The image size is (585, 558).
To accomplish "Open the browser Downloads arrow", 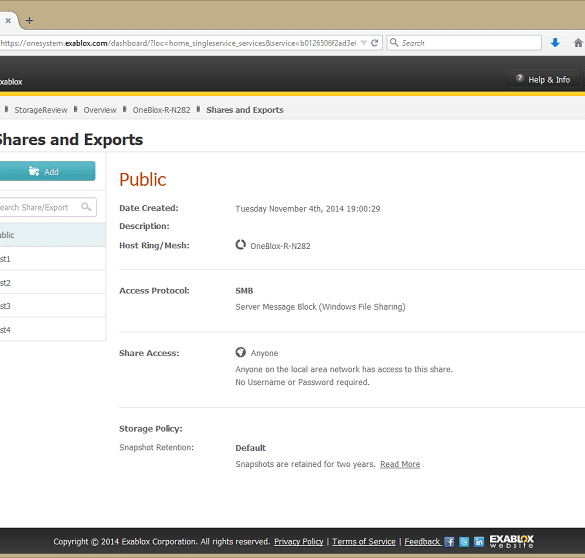I will click(555, 43).
